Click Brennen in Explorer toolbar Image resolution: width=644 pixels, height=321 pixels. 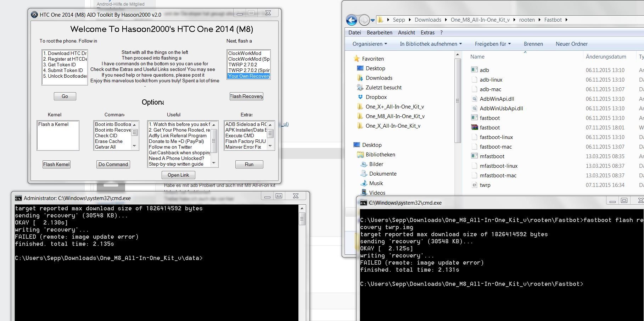[533, 44]
